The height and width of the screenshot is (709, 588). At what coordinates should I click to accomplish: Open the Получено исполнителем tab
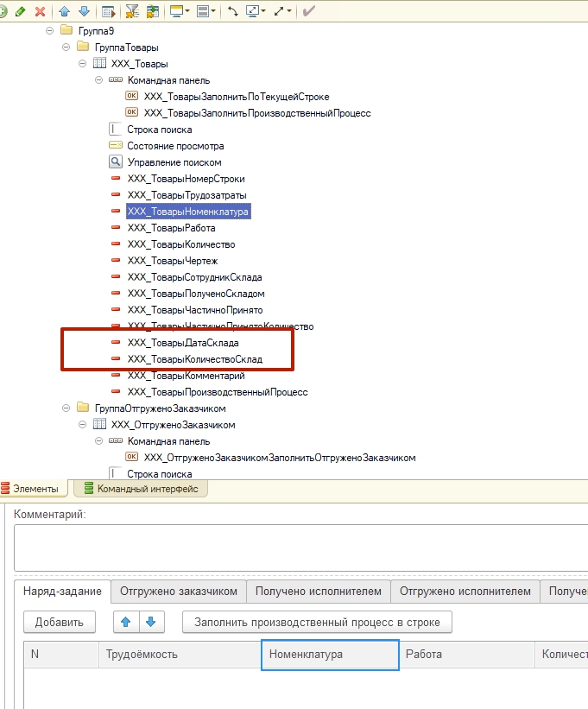point(318,591)
